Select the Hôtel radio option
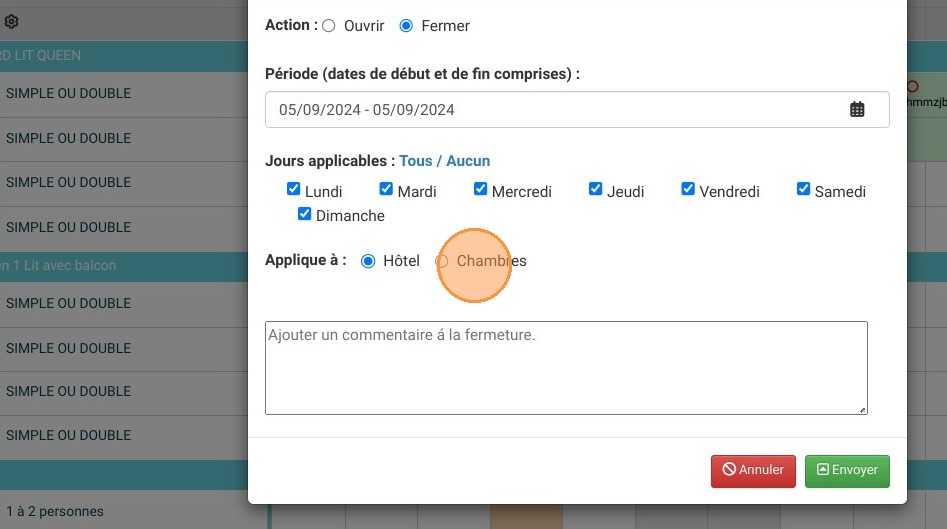The width and height of the screenshot is (947, 529). (x=368, y=261)
